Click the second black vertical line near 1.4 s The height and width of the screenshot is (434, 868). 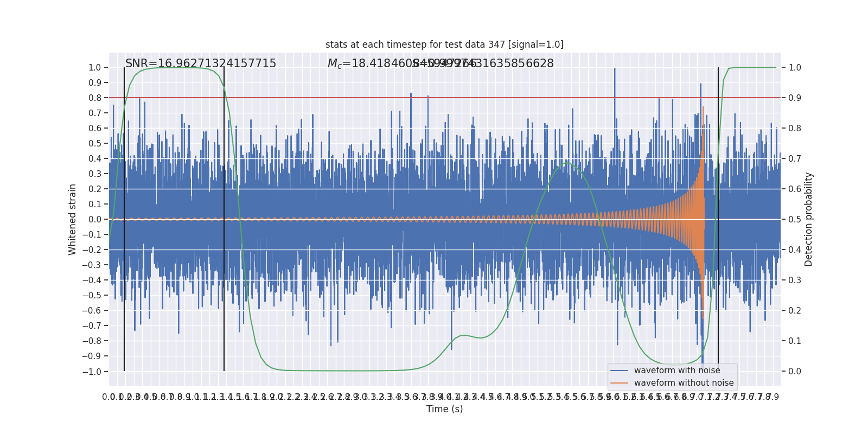(x=224, y=219)
